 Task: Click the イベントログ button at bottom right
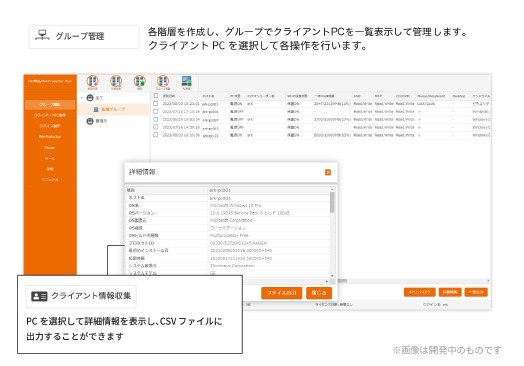(x=420, y=292)
